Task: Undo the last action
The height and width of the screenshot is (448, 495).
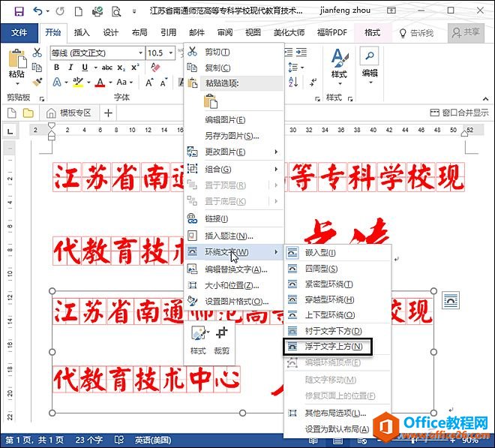Action: 37,11
